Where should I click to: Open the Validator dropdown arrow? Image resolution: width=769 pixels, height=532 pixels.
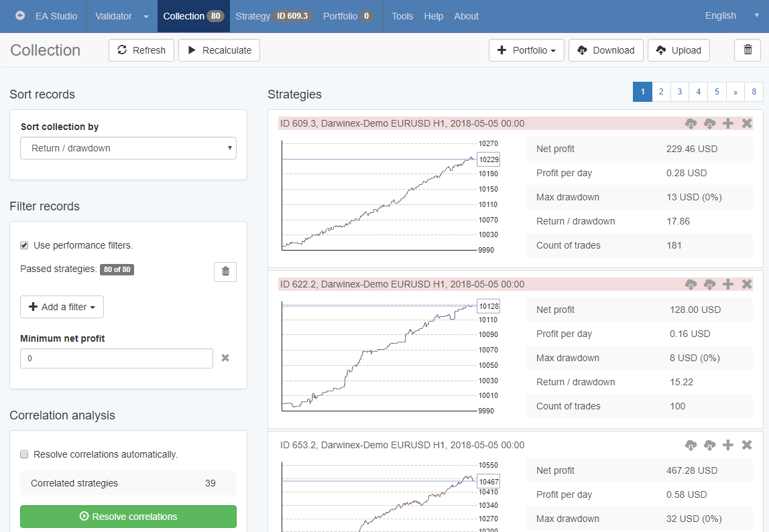tap(146, 16)
